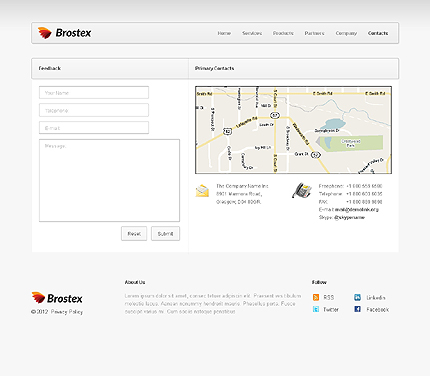This screenshot has height=376, width=430.
Task: Click the Feedback section heading
Action: [50, 68]
